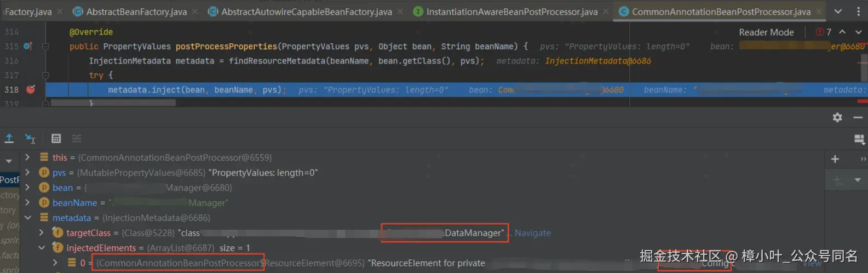Expand the bean variable node
This screenshot has height=273, width=868.
click(x=27, y=188)
